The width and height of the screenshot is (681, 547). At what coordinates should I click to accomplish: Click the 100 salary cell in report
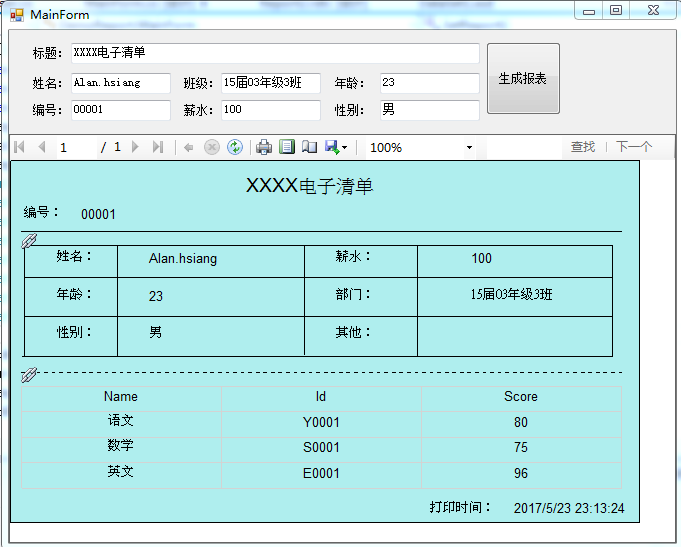pos(515,261)
